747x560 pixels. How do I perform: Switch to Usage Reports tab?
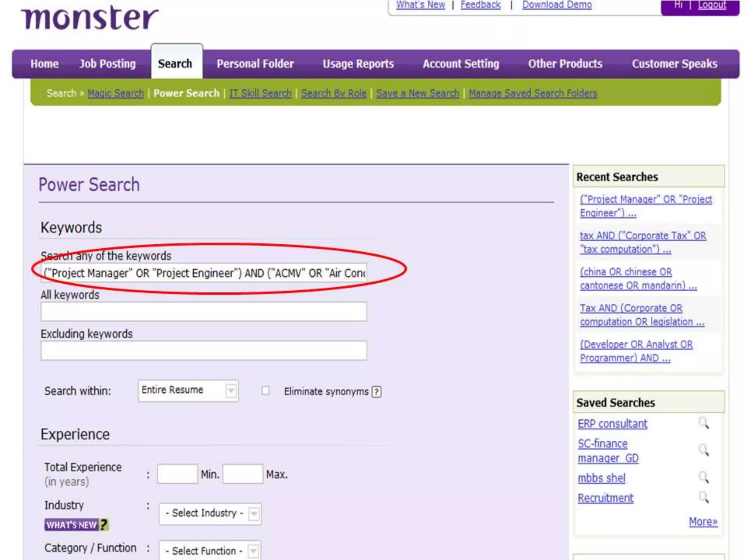pyautogui.click(x=358, y=64)
